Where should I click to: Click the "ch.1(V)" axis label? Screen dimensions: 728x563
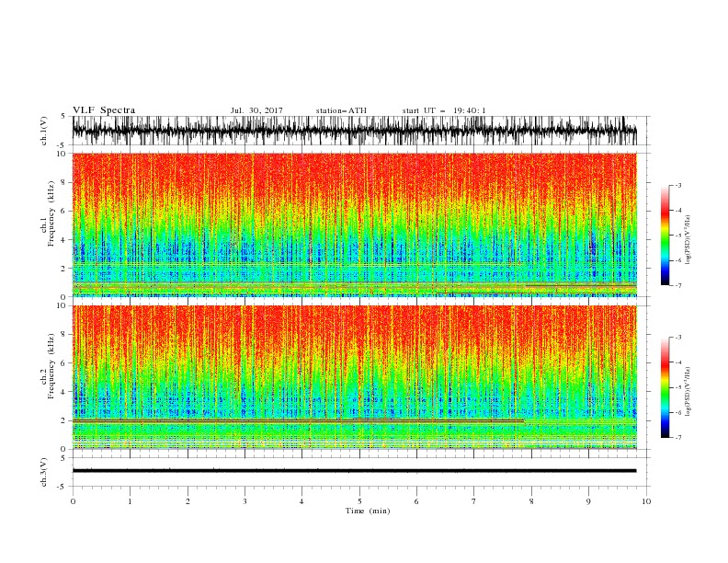point(44,131)
